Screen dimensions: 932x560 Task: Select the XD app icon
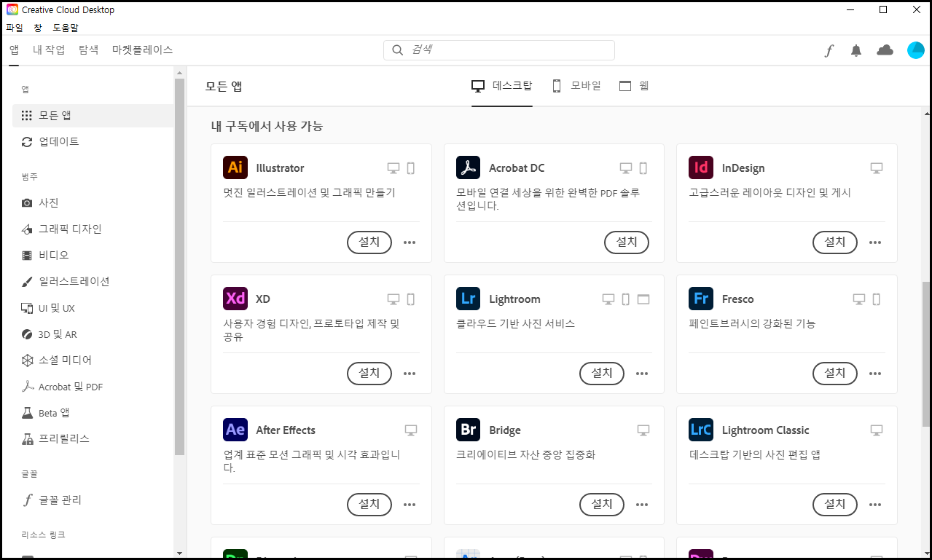point(235,299)
